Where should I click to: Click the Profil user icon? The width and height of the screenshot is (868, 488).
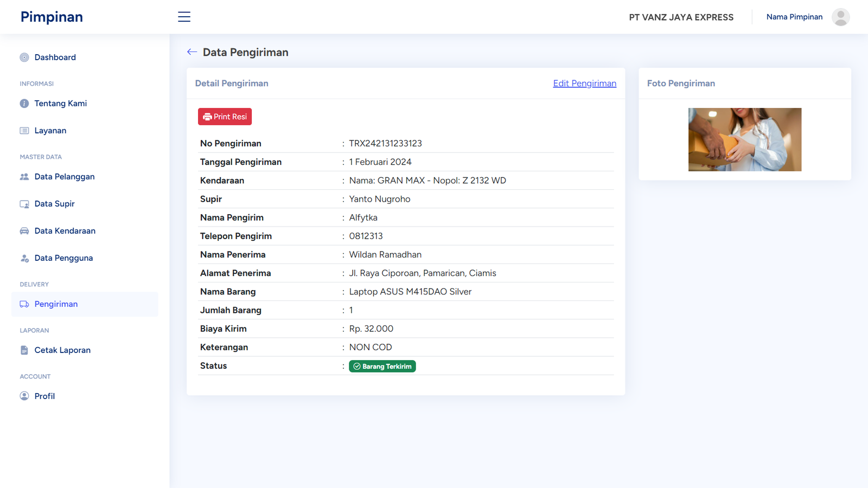point(24,396)
